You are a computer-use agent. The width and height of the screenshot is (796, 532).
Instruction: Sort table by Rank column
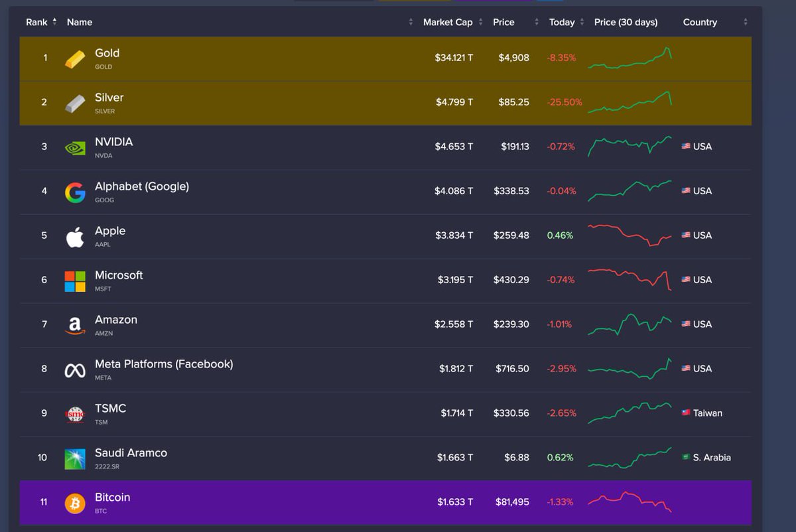[41, 23]
